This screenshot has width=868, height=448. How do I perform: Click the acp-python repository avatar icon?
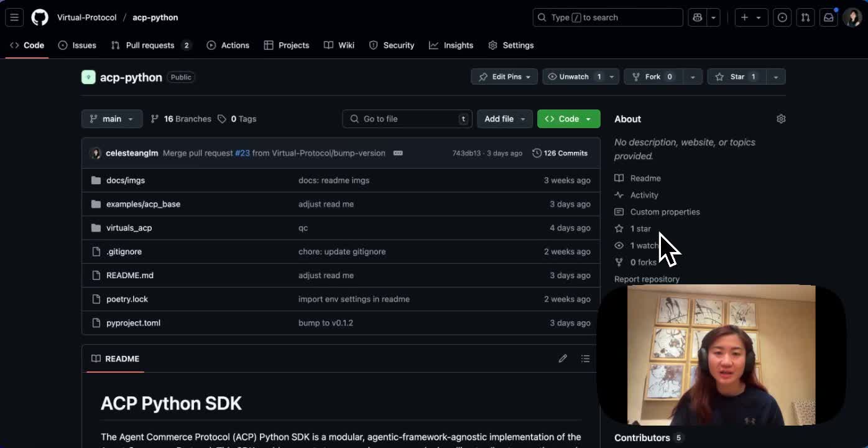pos(89,77)
